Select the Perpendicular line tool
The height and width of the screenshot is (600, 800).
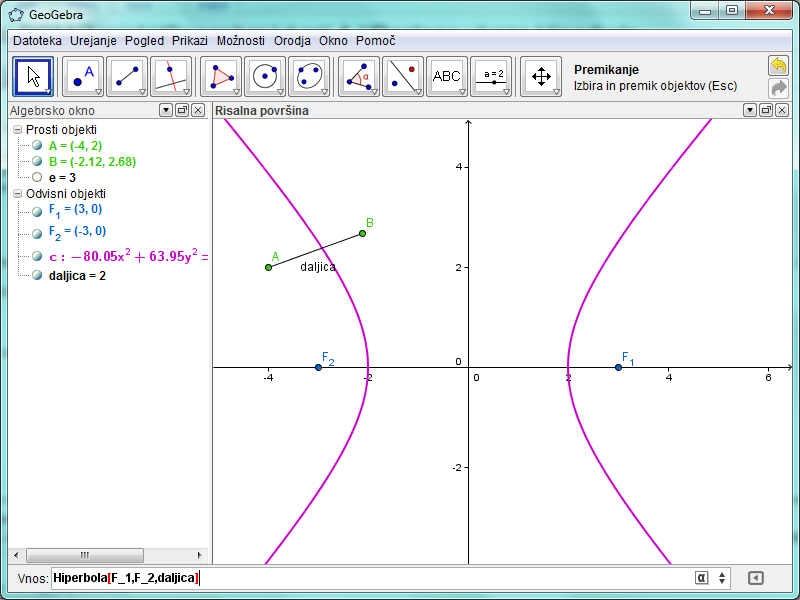[171, 76]
